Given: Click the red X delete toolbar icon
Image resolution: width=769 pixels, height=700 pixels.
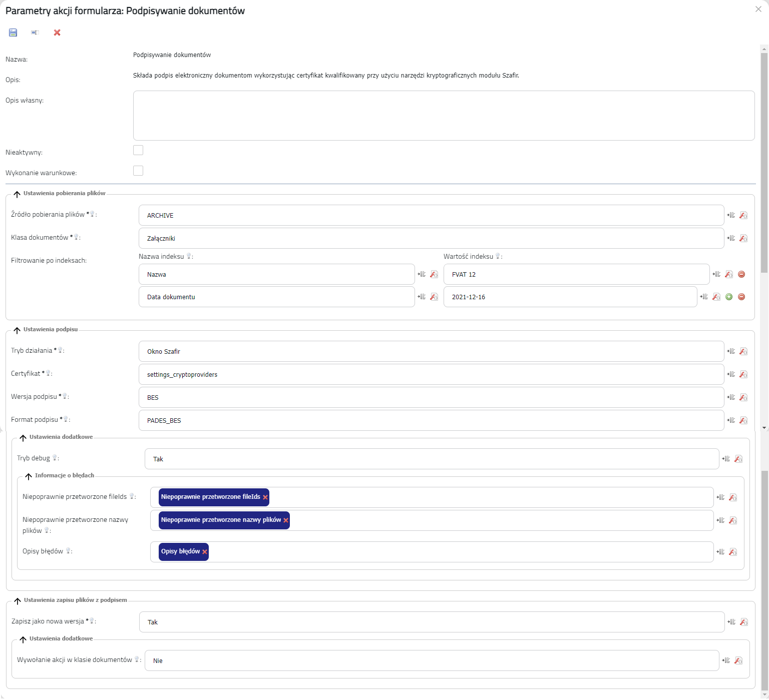Looking at the screenshot, I should click(57, 33).
